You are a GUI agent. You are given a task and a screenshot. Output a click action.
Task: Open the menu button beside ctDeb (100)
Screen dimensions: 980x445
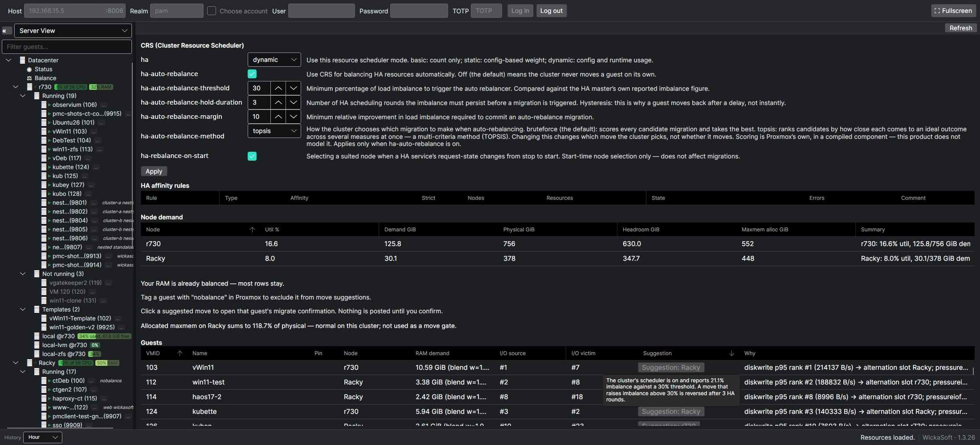[91, 381]
